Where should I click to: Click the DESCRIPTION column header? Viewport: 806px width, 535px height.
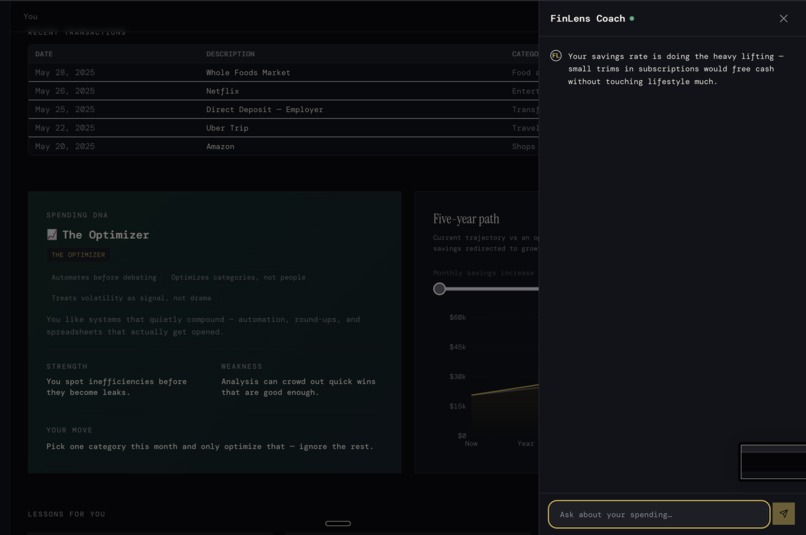click(230, 54)
